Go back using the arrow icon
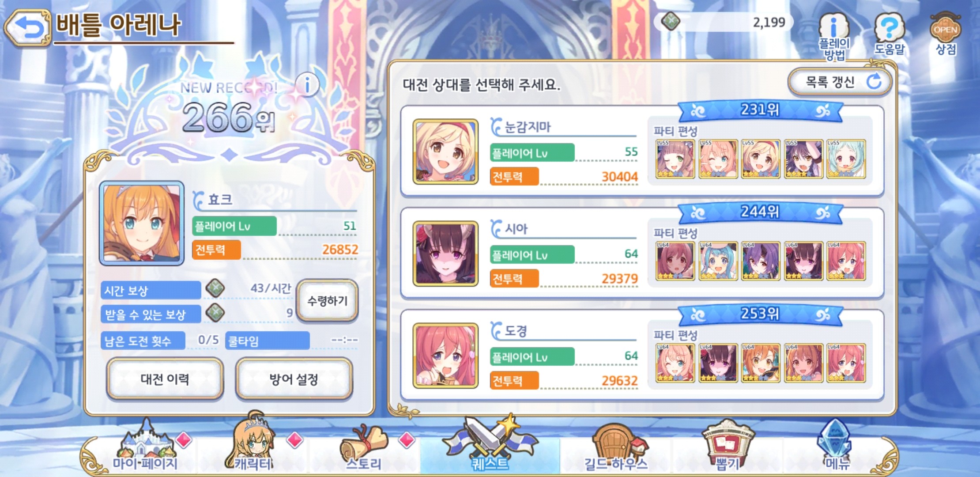Image resolution: width=980 pixels, height=477 pixels. pyautogui.click(x=27, y=28)
